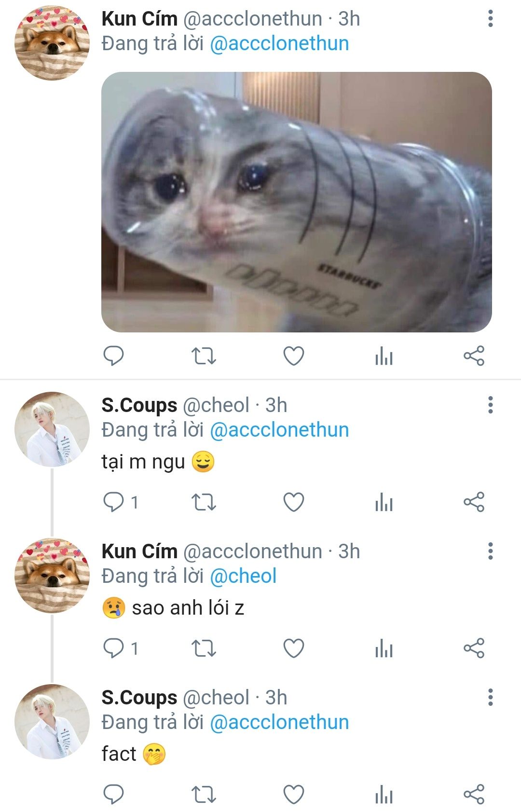The image size is (521, 812).
Task: Open @accclonethun mention in the "fact" tweet
Action: click(x=279, y=722)
